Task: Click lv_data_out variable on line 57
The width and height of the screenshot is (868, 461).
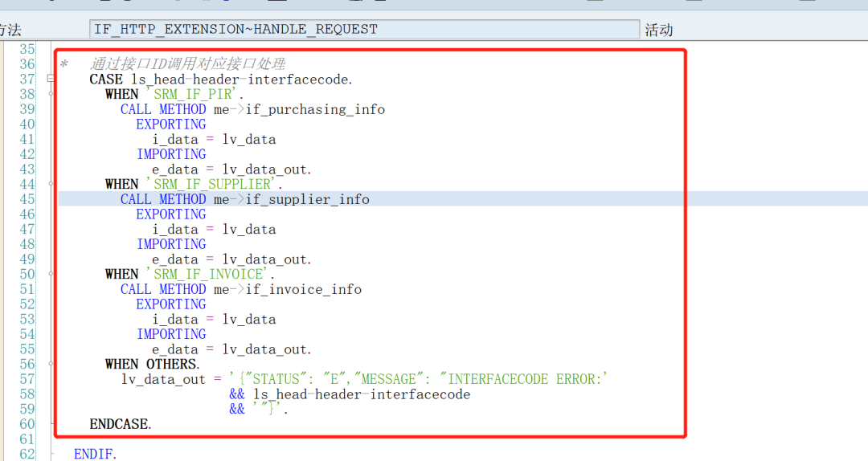Action: point(163,380)
